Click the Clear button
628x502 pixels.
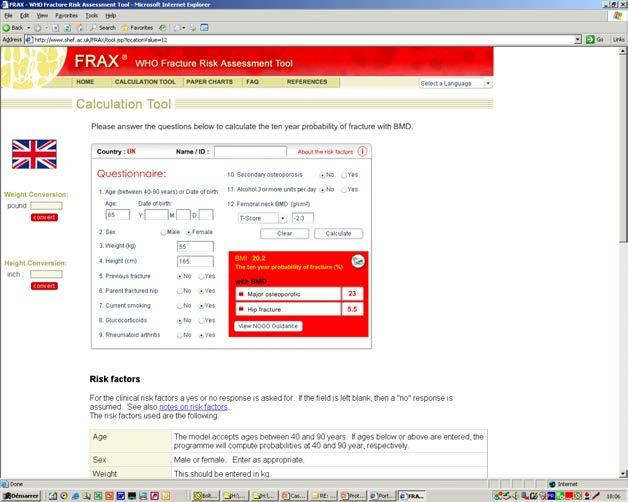click(x=284, y=233)
